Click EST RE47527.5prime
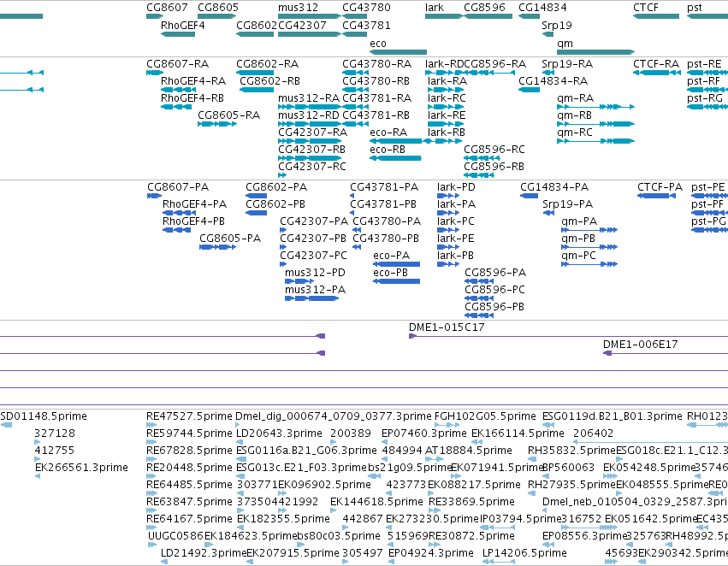Viewport: 728px width, 566px height. [151, 425]
